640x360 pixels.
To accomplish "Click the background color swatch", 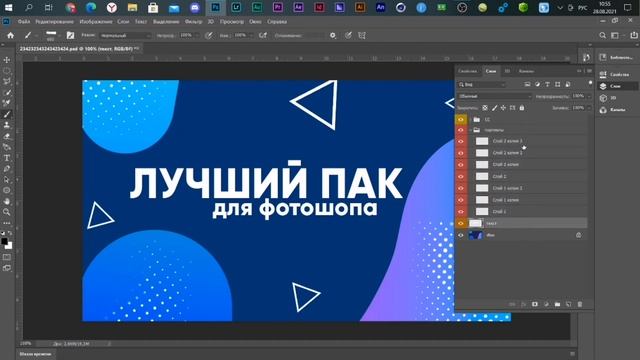I will click(x=9, y=246).
